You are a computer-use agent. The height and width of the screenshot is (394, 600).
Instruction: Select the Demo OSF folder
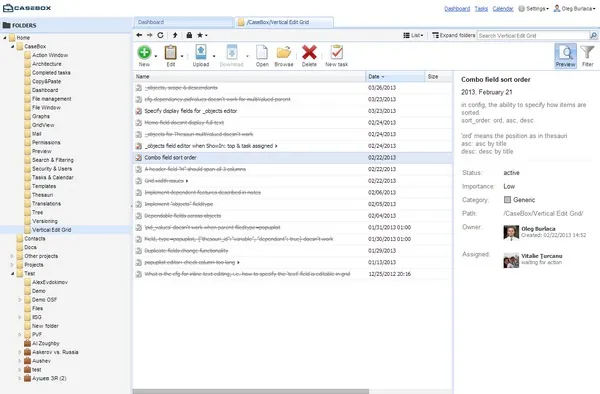pos(44,300)
